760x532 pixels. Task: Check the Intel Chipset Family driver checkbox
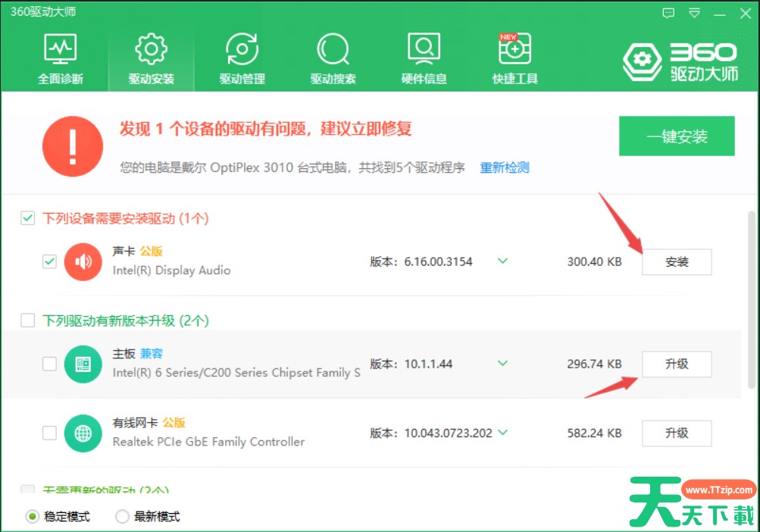point(49,364)
